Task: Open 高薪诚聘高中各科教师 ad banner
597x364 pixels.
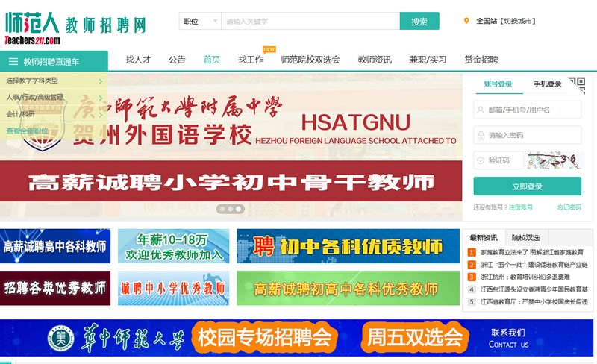Action: (55, 246)
